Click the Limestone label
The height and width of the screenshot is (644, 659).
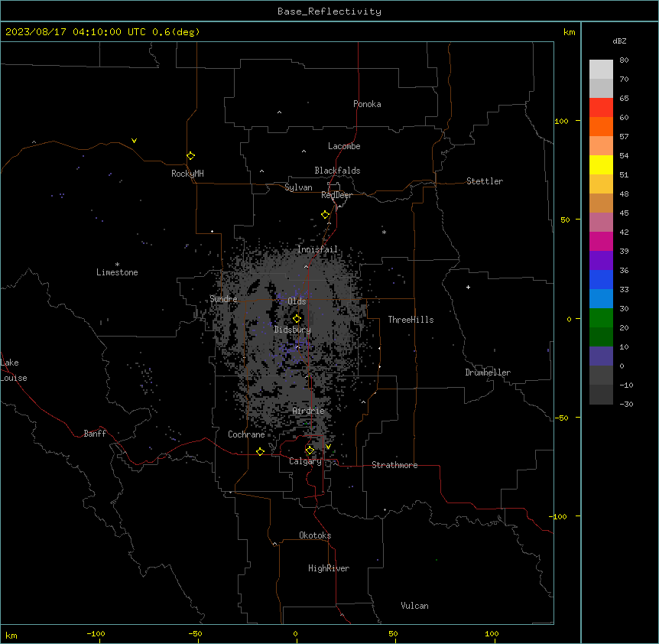click(x=117, y=272)
